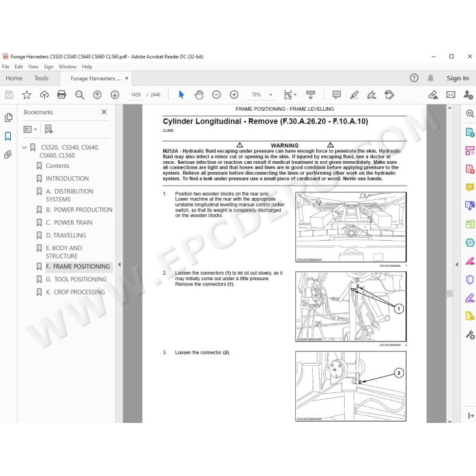Screen dimensions: 476x476
Task: Open the Help menu
Action: pos(87,67)
